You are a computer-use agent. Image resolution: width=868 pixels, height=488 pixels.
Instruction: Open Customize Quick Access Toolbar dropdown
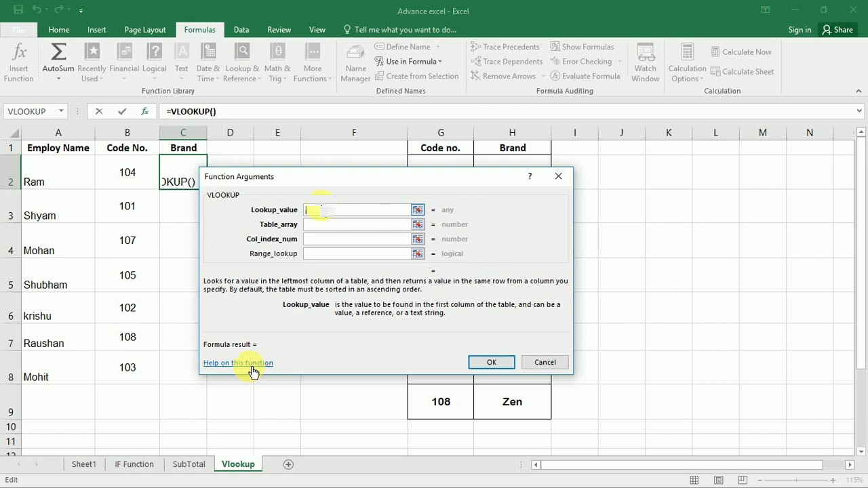pos(81,11)
